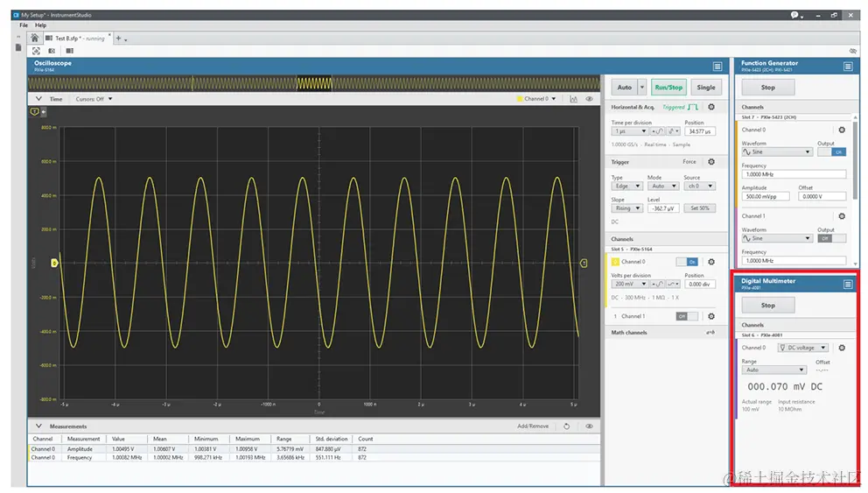Open the trigger Mode dropdown
This screenshot has height=493, width=868.
[662, 187]
